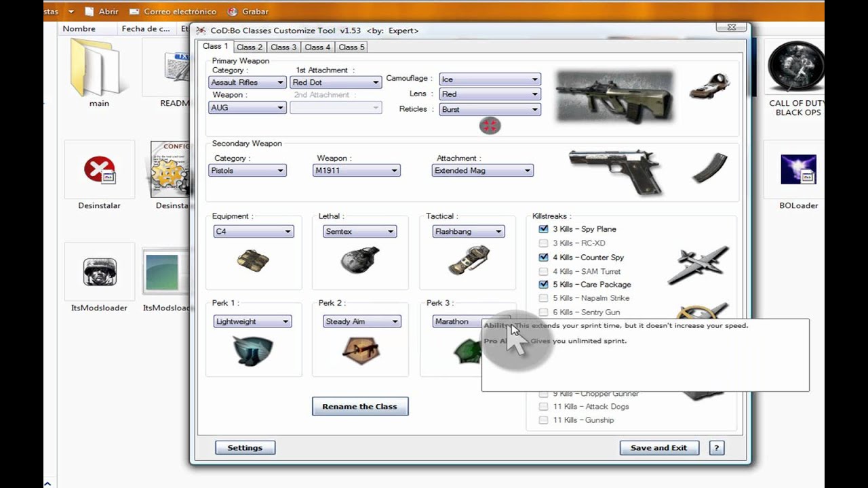Open the Flashbang tactical dropdown
The width and height of the screenshot is (868, 488).
click(x=469, y=232)
